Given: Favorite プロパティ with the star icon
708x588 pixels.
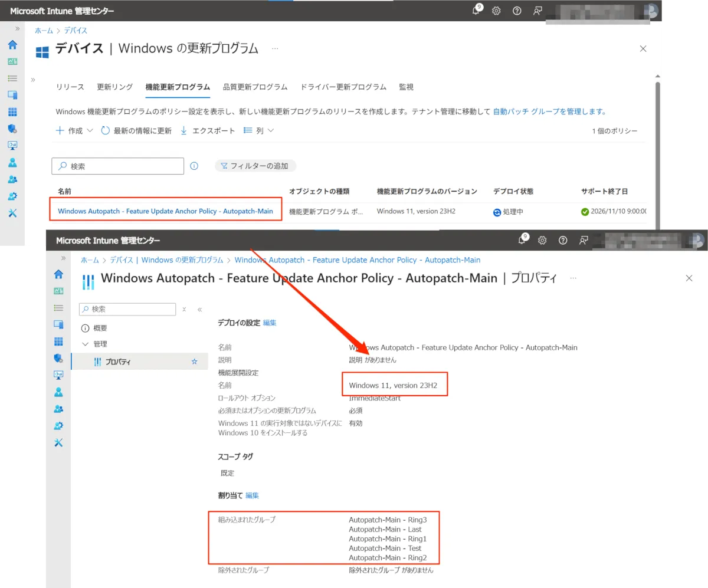Looking at the screenshot, I should [x=194, y=362].
